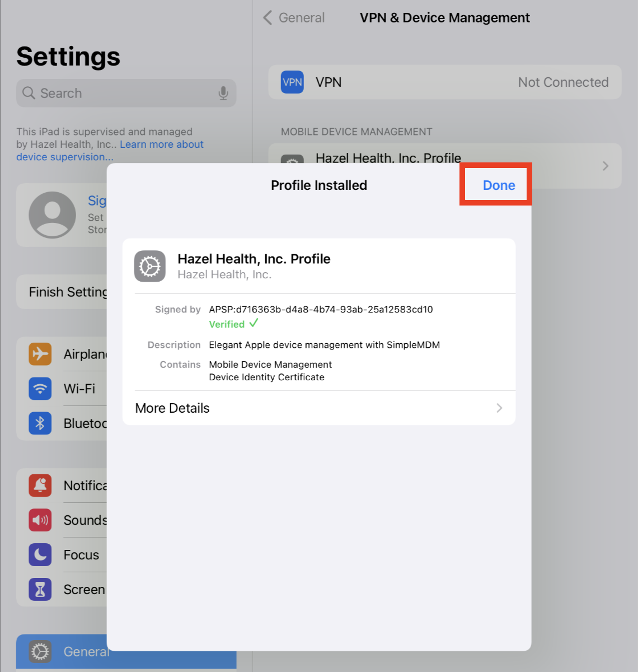Click the Hazel Health profile gear icon
This screenshot has width=638, height=672.
pos(150,266)
